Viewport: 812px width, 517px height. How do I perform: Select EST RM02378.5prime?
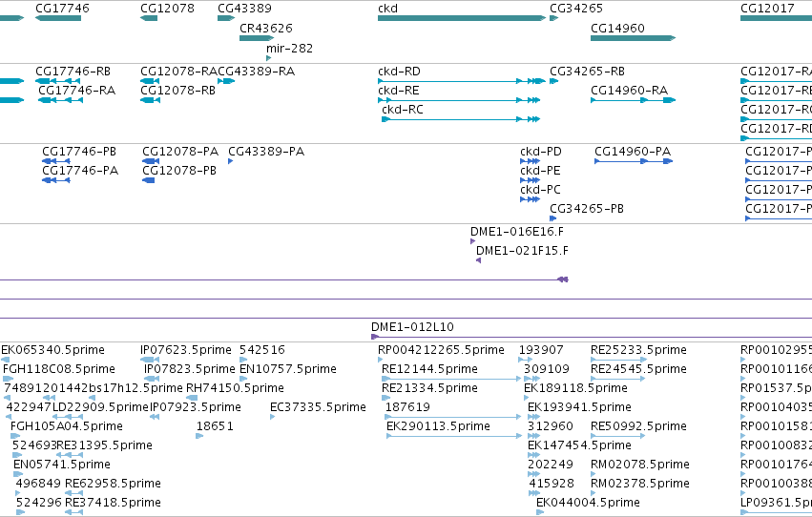pyautogui.click(x=640, y=485)
